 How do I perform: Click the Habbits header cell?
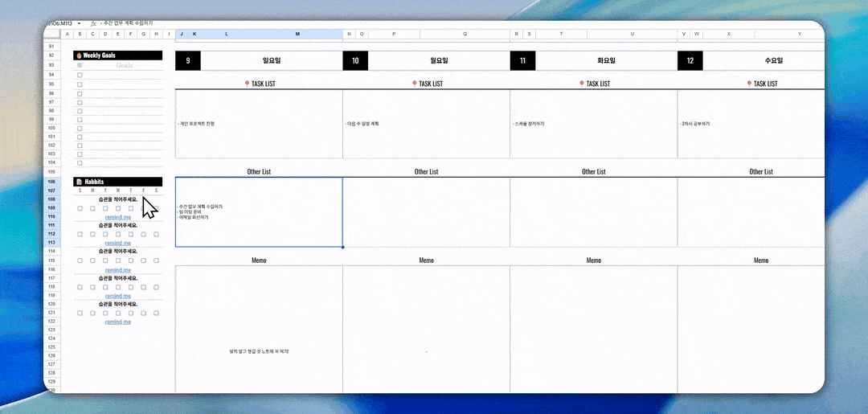click(x=118, y=182)
